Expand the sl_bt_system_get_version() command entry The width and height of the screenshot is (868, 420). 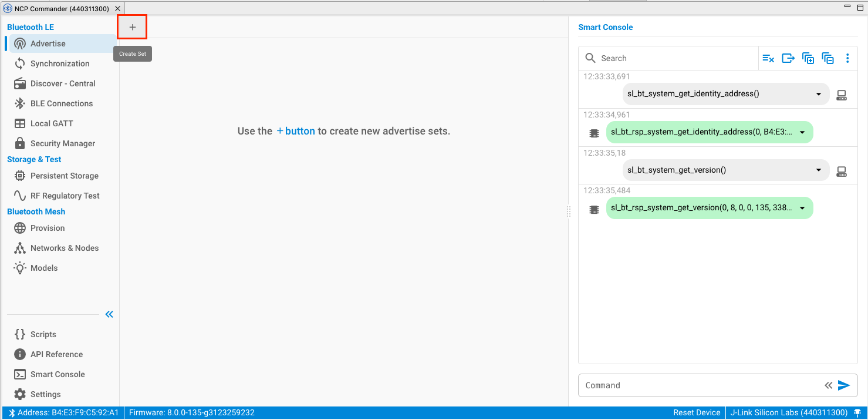pos(818,170)
